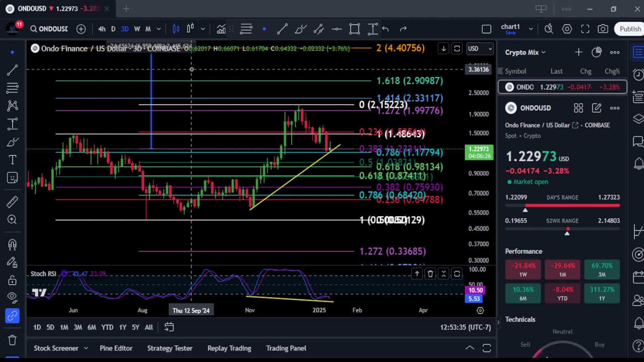Toggle hide all drawings eye icon

13,298
